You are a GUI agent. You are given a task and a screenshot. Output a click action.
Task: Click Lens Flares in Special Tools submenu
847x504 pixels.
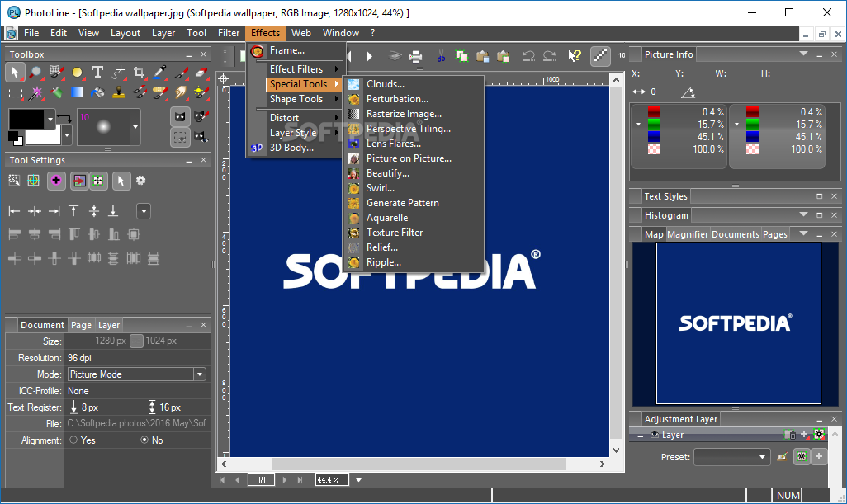(393, 144)
